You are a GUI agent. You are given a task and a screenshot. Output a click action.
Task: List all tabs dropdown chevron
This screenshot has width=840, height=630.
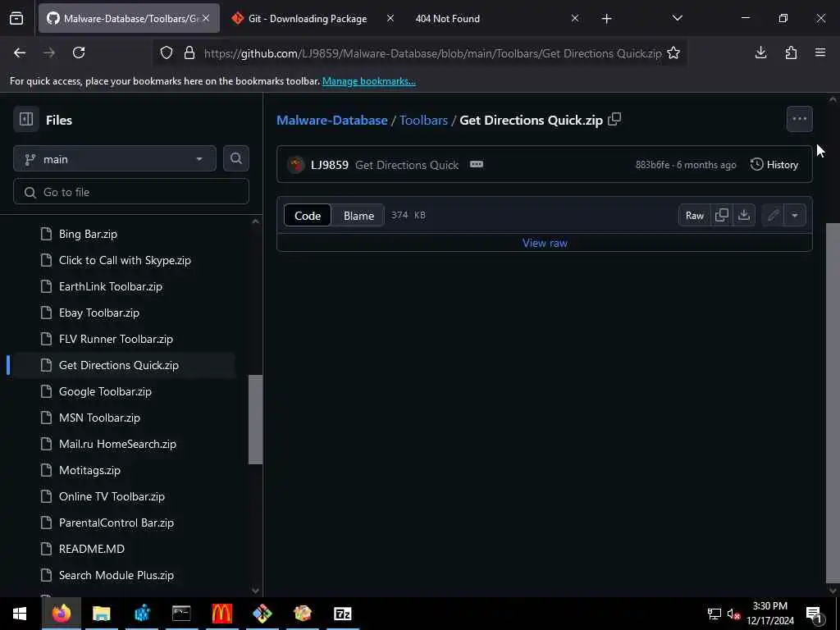(x=678, y=18)
